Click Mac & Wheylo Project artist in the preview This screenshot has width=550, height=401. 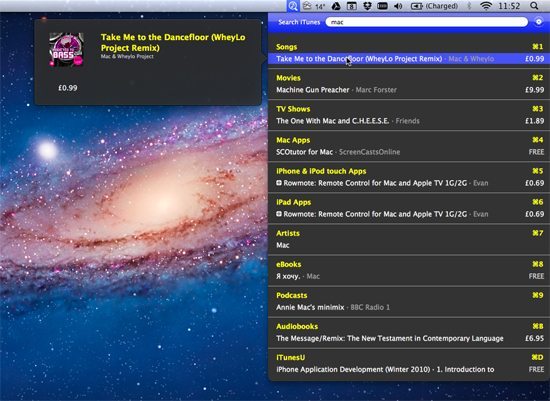click(127, 56)
